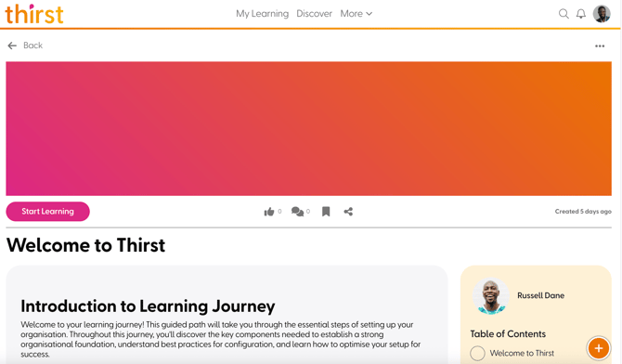Screen dimensions: 622x364
Task: Click the thirst logo
Action: point(34,14)
